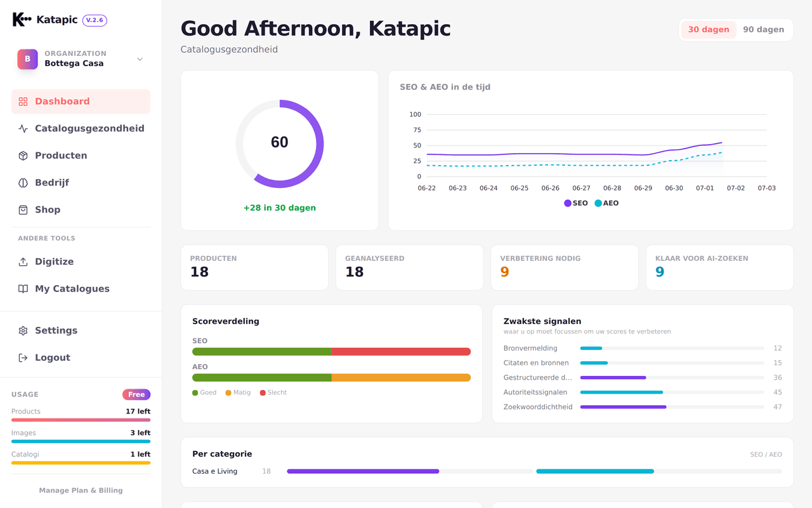Click the Catalogi usage bar
The height and width of the screenshot is (508, 812).
coord(81,463)
